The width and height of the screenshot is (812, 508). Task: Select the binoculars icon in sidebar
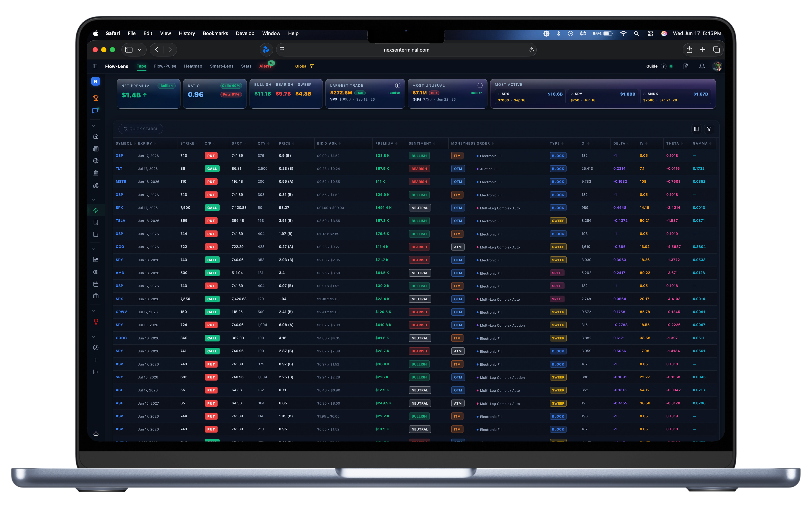tap(96, 185)
